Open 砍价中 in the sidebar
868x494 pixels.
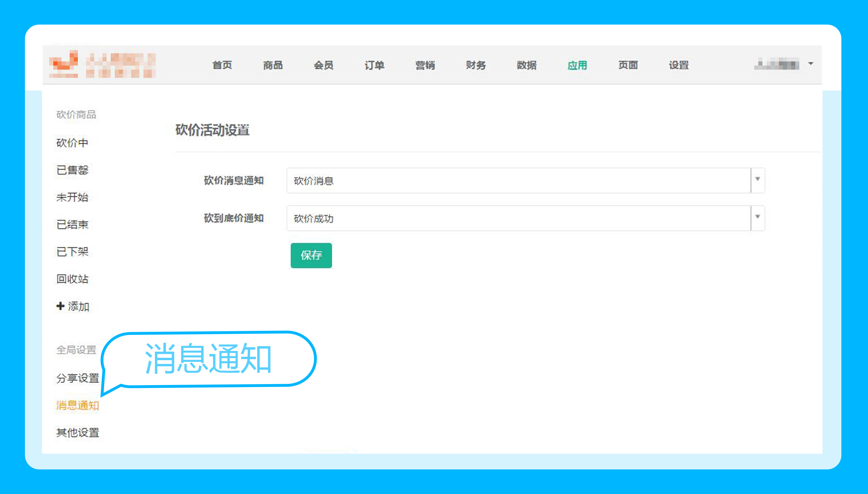click(x=72, y=143)
